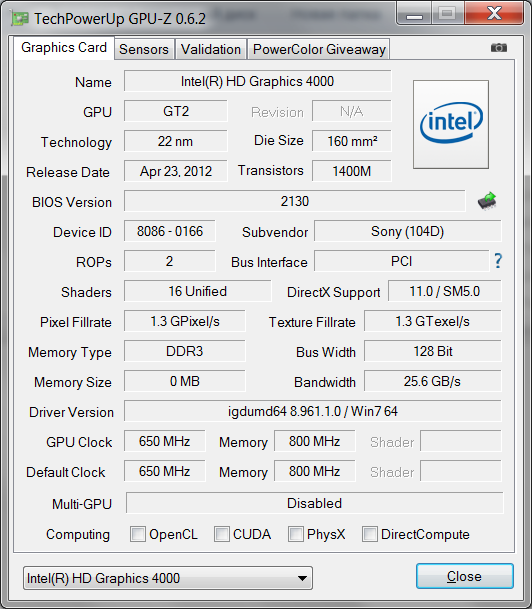The image size is (532, 609).
Task: Open the Intel HD Graphics 4000 dropdown
Action: pyautogui.click(x=168, y=578)
